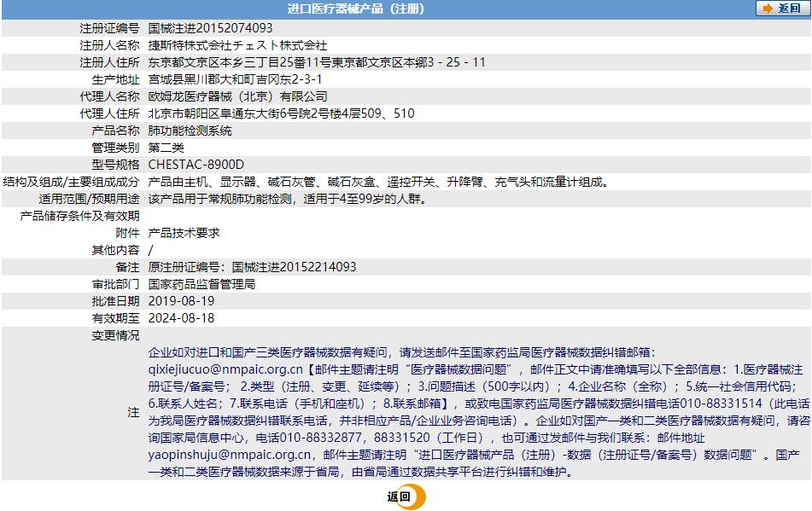The height and width of the screenshot is (511, 812).
Task: Click the 型号规格 label
Action: coord(115,165)
